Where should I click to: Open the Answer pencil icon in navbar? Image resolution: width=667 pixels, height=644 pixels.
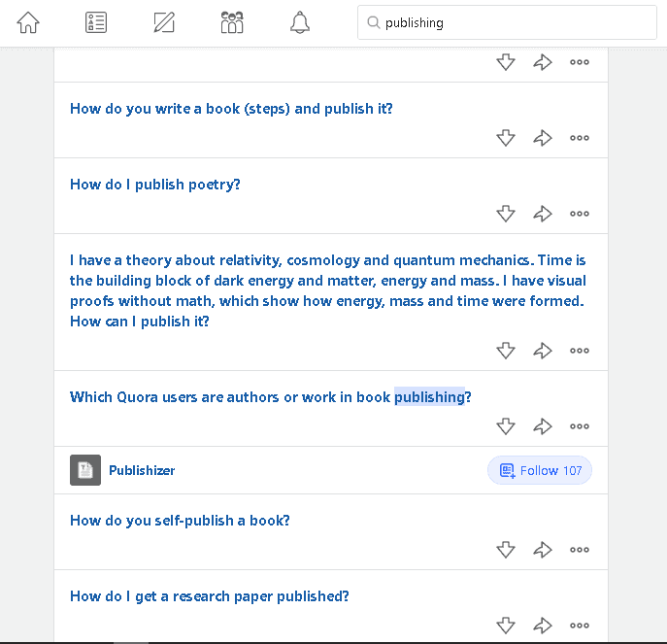pos(164,22)
